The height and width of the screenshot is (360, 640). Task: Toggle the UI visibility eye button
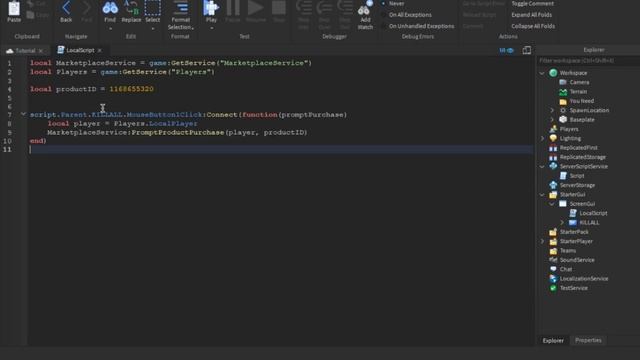(x=506, y=50)
